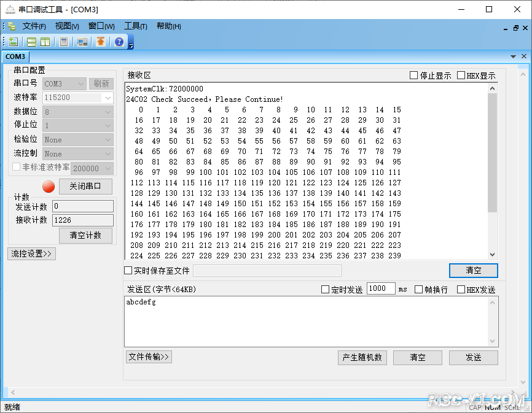Click the receive area scroll up arrow
This screenshot has width=532, height=413.
pyautogui.click(x=492, y=88)
